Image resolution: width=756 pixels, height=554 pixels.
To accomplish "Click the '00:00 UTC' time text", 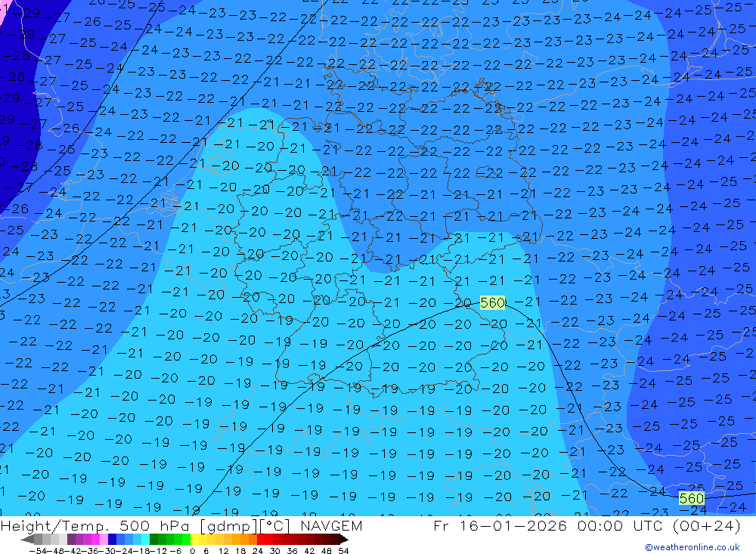I will pos(621,525).
